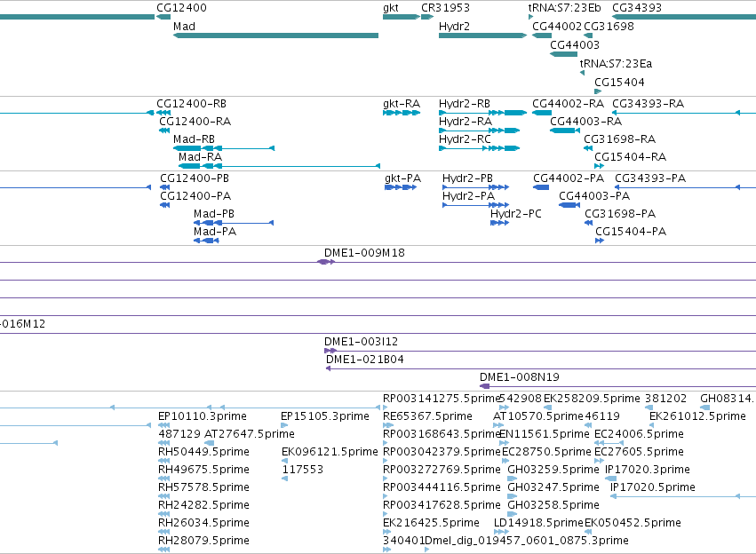Click the CG44003 gene label
This screenshot has height=554, width=756.
(x=575, y=45)
